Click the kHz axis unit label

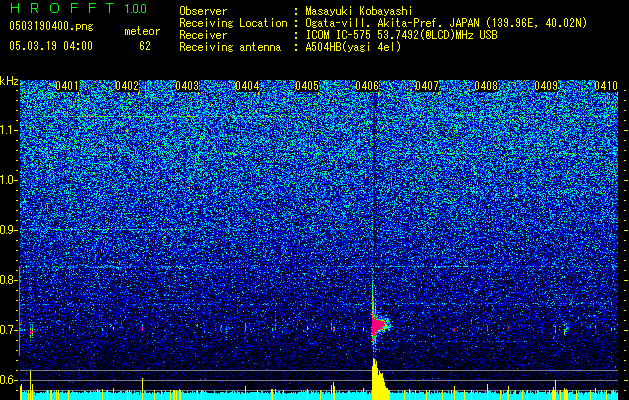pyautogui.click(x=9, y=81)
